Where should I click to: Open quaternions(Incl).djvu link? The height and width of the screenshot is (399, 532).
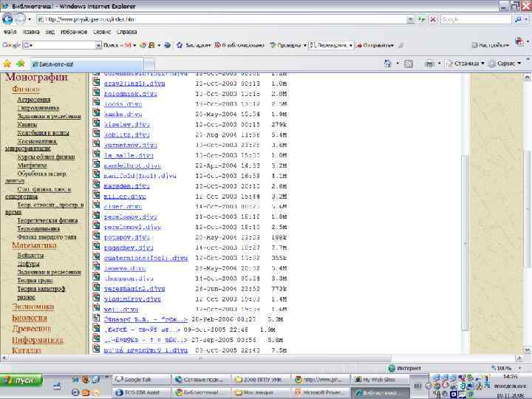[x=146, y=258]
